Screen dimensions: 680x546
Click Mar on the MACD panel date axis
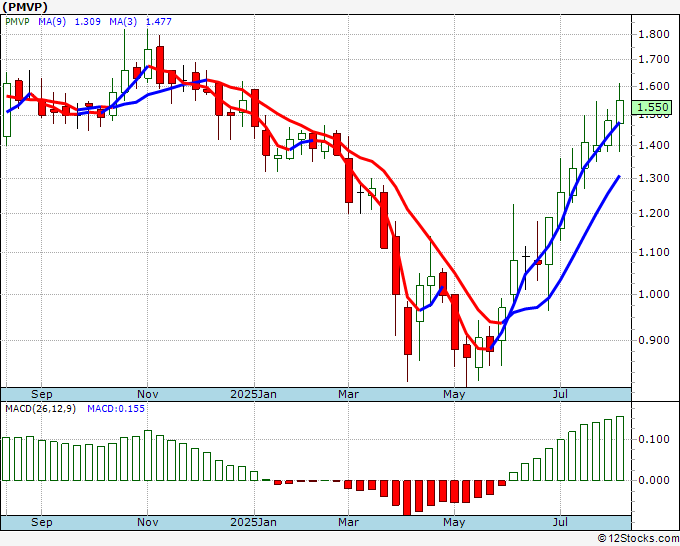(348, 522)
